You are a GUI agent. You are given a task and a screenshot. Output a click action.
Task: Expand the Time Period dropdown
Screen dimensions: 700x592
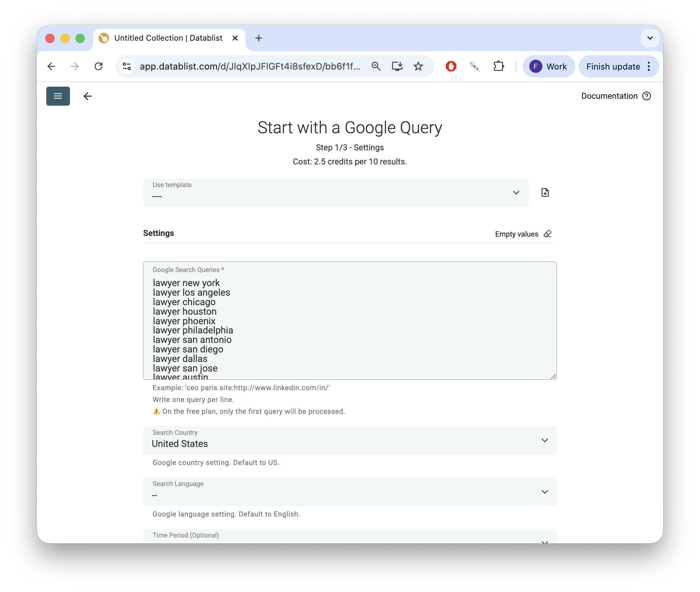coord(349,537)
